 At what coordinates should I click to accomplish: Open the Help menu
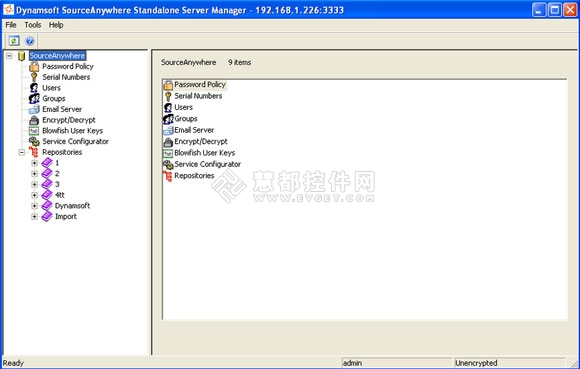coord(56,25)
